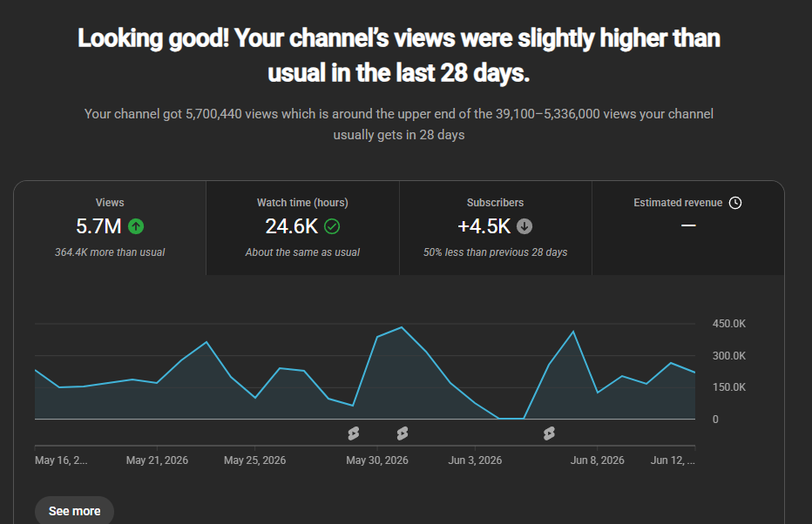Click the May 30, 2026 axis label
This screenshot has height=524, width=812.
click(377, 460)
